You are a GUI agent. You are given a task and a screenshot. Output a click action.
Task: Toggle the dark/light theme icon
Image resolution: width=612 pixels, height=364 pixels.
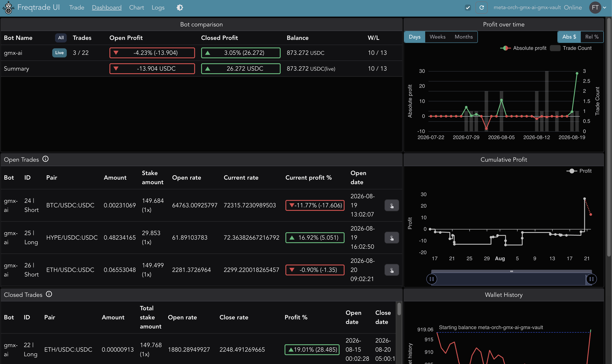180,8
